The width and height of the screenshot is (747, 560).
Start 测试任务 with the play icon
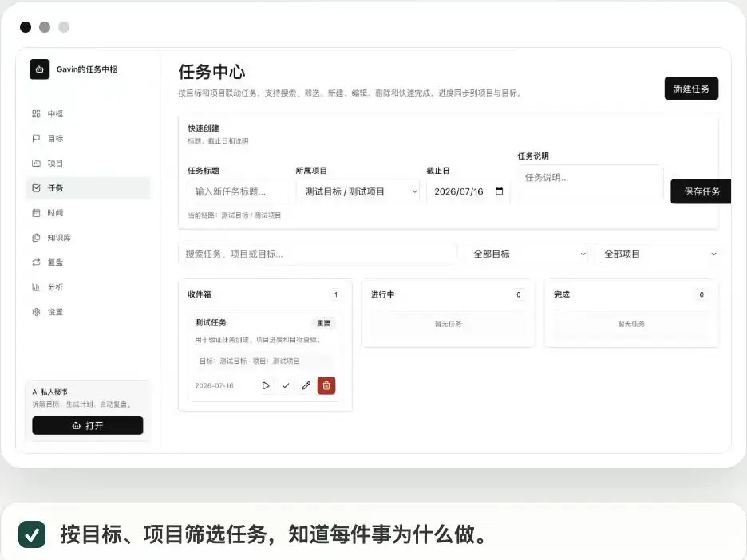266,386
